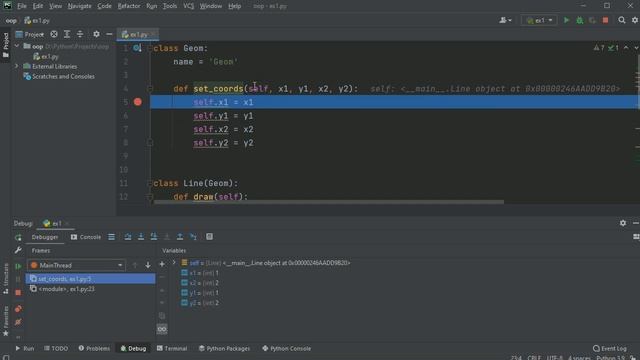The width and height of the screenshot is (640, 360).
Task: Open Python Packages tool window
Action: click(x=224, y=348)
